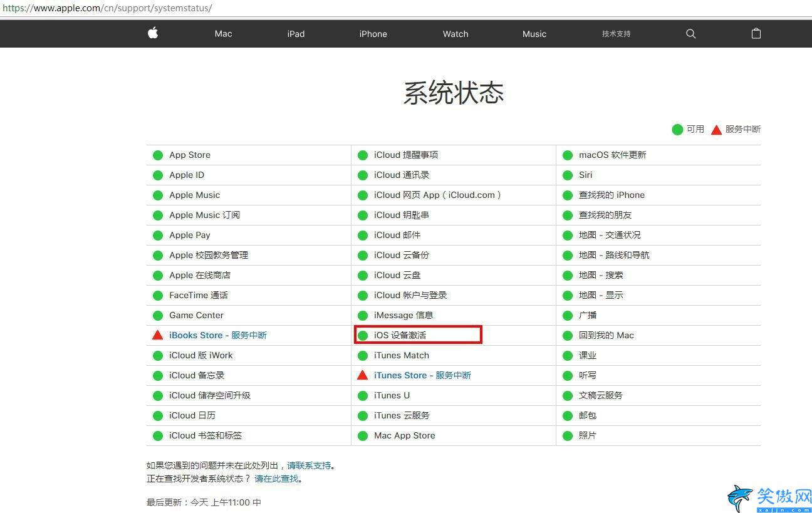Click the red triangle beside iTunes Store
Viewport: 812px width, 513px height.
pos(362,375)
